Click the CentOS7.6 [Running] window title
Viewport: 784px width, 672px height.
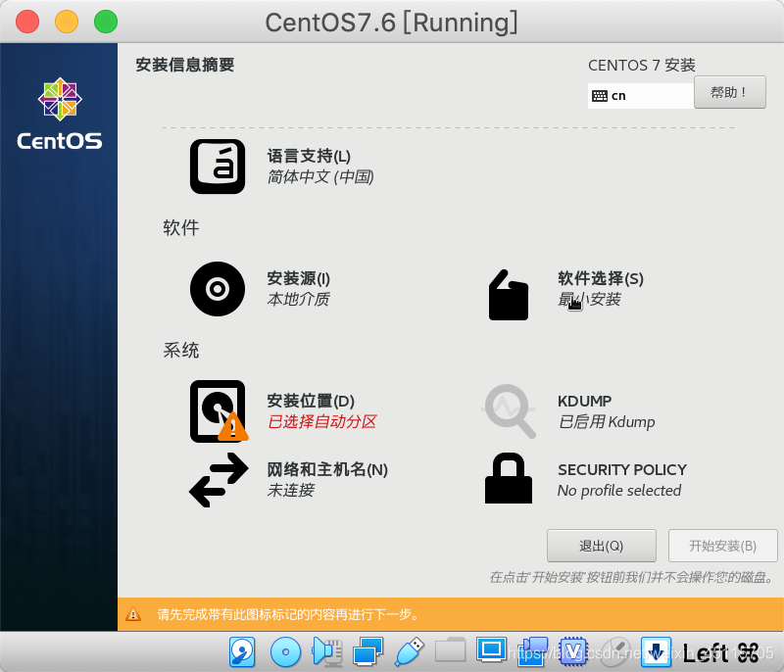[x=391, y=23]
